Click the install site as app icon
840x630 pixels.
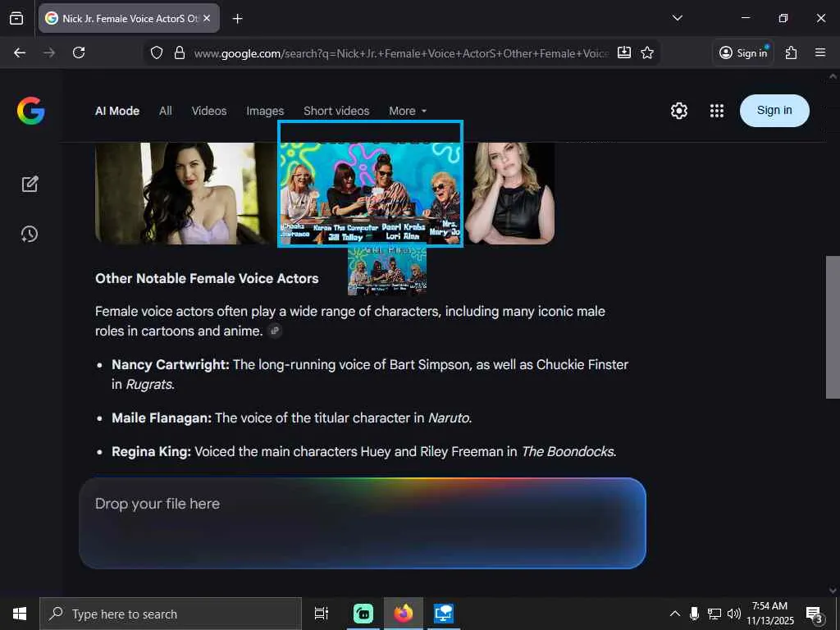[x=624, y=52]
